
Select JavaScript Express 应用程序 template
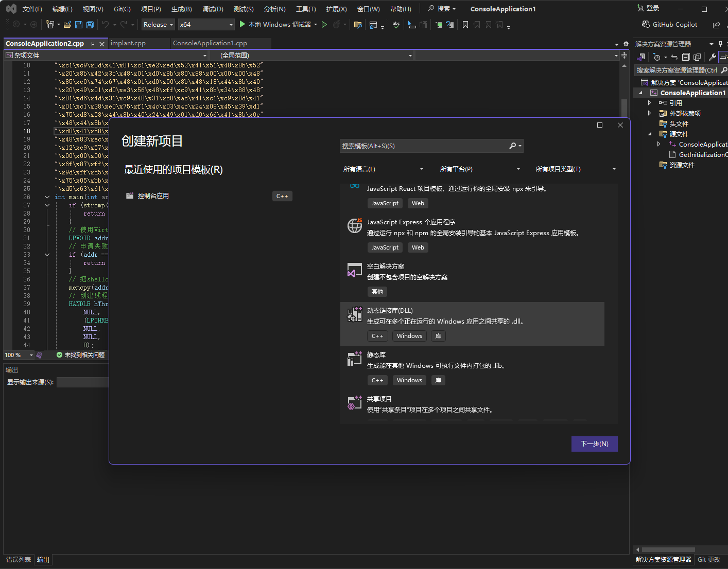[472, 235]
